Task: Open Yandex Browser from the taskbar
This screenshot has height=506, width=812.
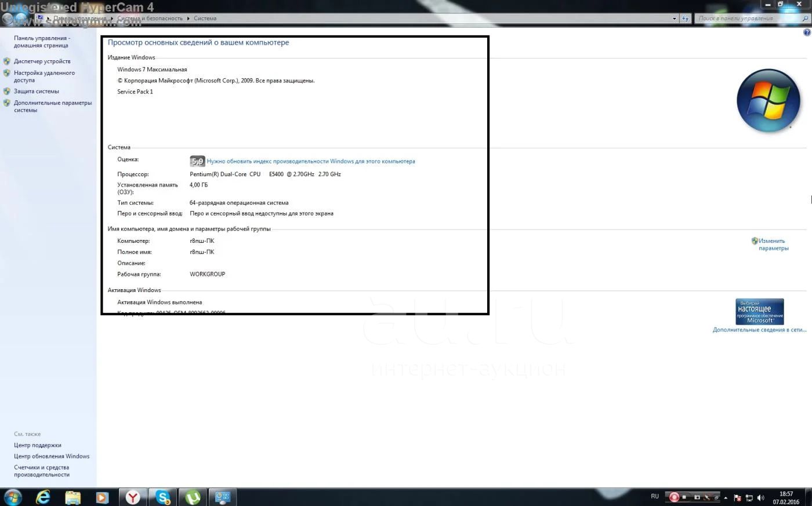Action: click(133, 497)
